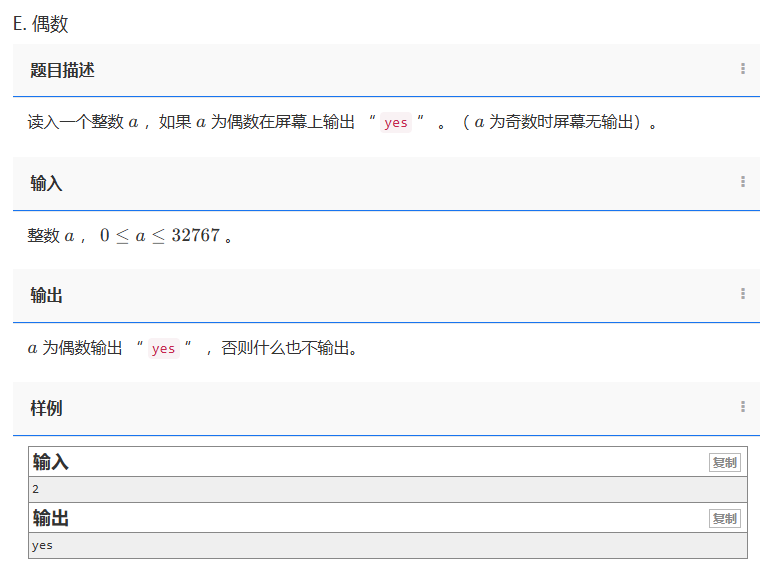Copy the sample output with 复制
Screen dimensions: 760x570
(724, 518)
